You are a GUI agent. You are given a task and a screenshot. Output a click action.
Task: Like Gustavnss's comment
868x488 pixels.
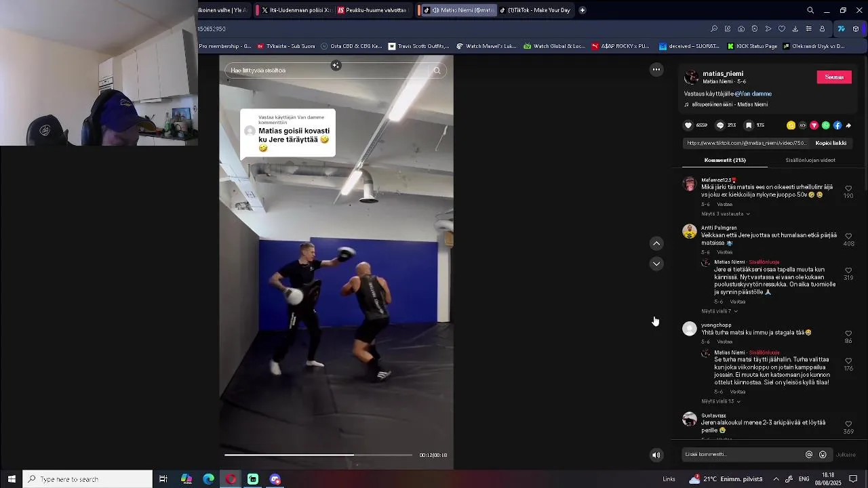pyautogui.click(x=848, y=424)
